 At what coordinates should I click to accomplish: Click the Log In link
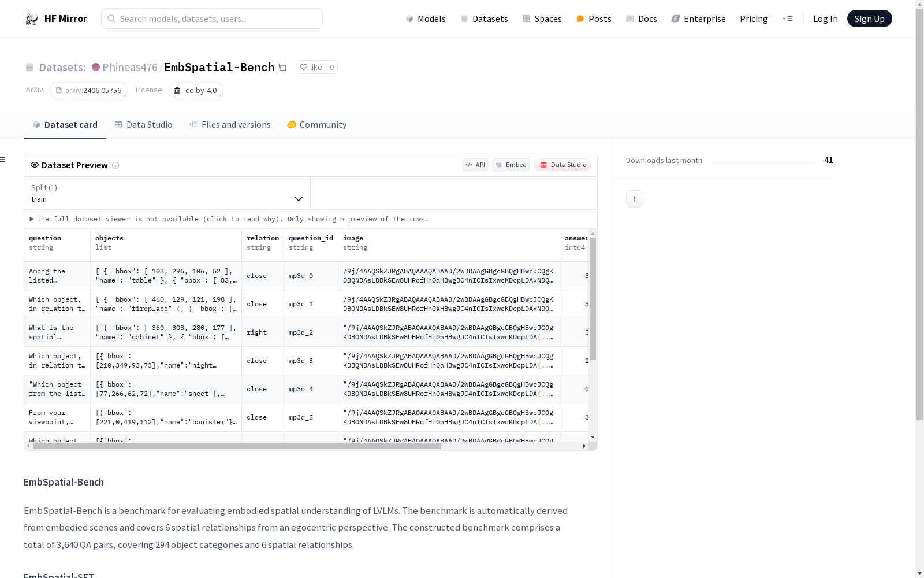click(825, 18)
